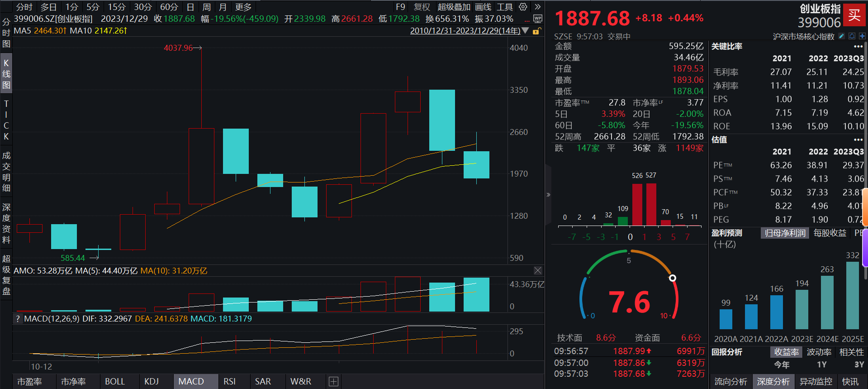Open 流向分析 bottom tab
The height and width of the screenshot is (389, 868).
tap(731, 382)
